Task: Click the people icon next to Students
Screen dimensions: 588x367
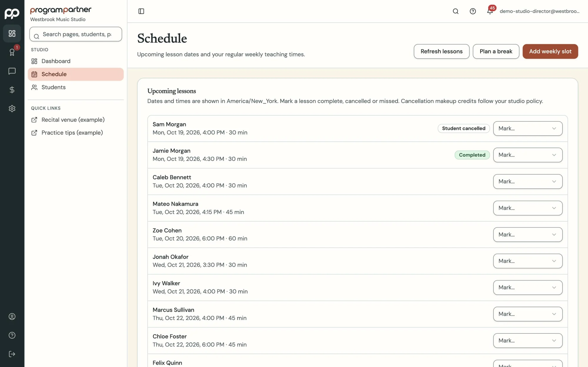Action: point(34,87)
